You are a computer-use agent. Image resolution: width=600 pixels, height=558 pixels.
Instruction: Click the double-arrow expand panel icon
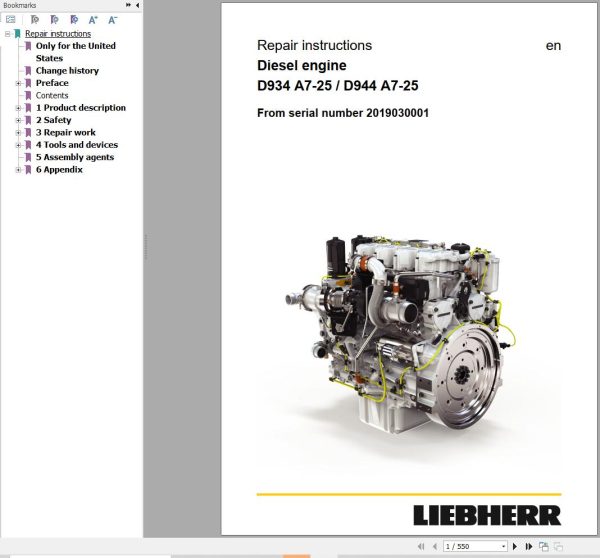tap(128, 5)
